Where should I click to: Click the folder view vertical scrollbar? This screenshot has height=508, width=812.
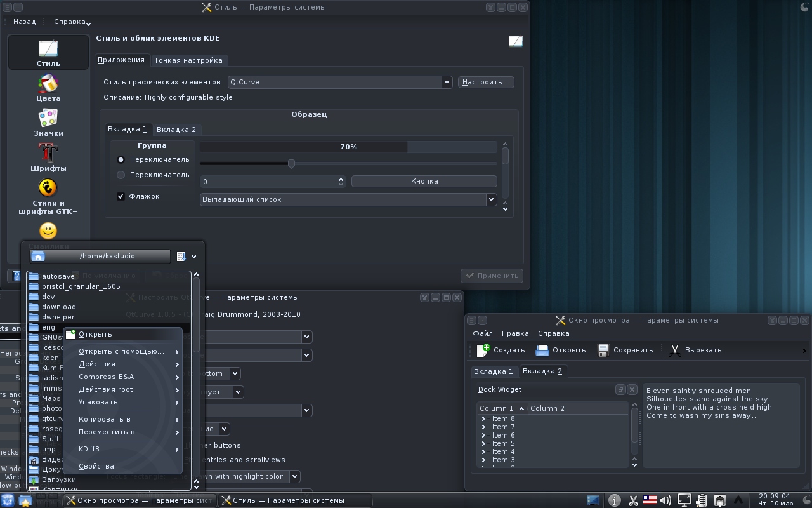pyautogui.click(x=196, y=381)
